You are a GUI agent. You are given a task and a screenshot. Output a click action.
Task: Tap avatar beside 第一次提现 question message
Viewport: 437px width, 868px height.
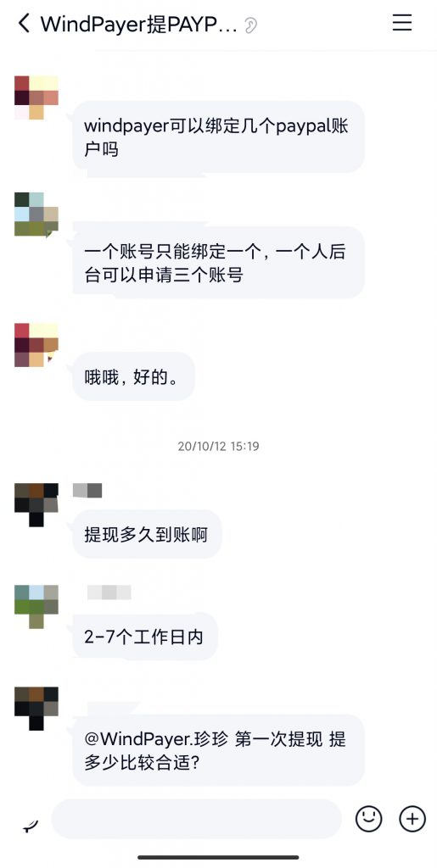(36, 709)
